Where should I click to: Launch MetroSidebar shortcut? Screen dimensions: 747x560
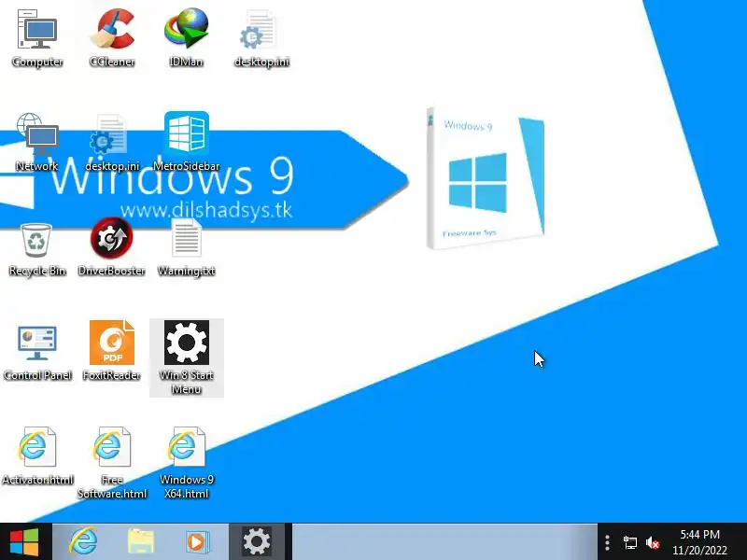pos(186,142)
